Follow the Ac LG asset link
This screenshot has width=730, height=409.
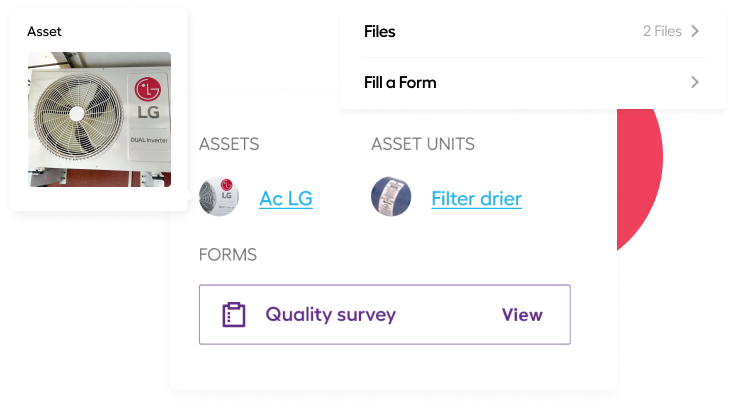(286, 199)
